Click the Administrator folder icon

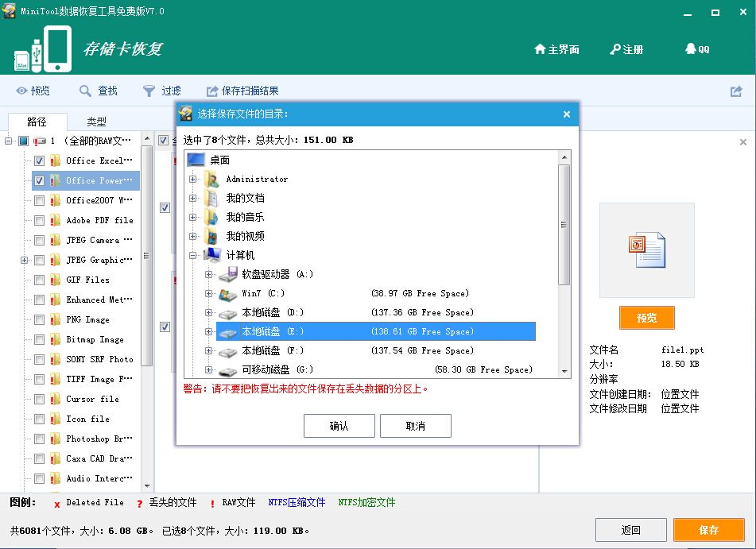(x=211, y=180)
